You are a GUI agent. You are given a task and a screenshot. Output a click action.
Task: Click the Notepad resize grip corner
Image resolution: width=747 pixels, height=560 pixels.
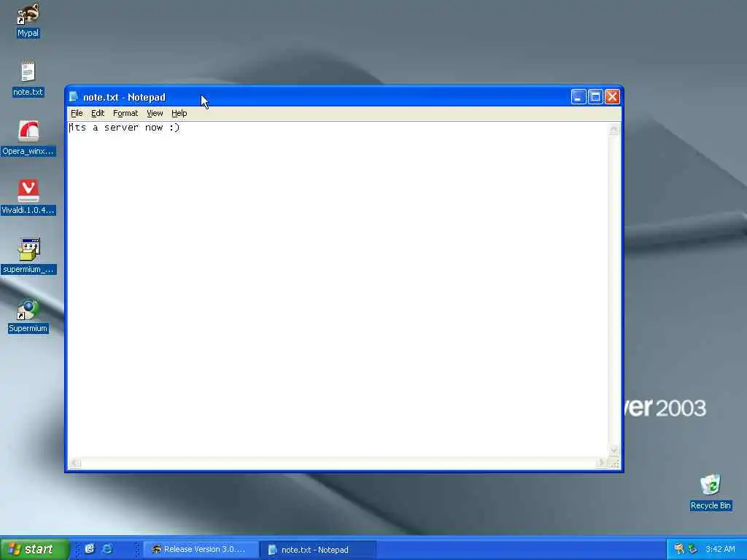(614, 464)
